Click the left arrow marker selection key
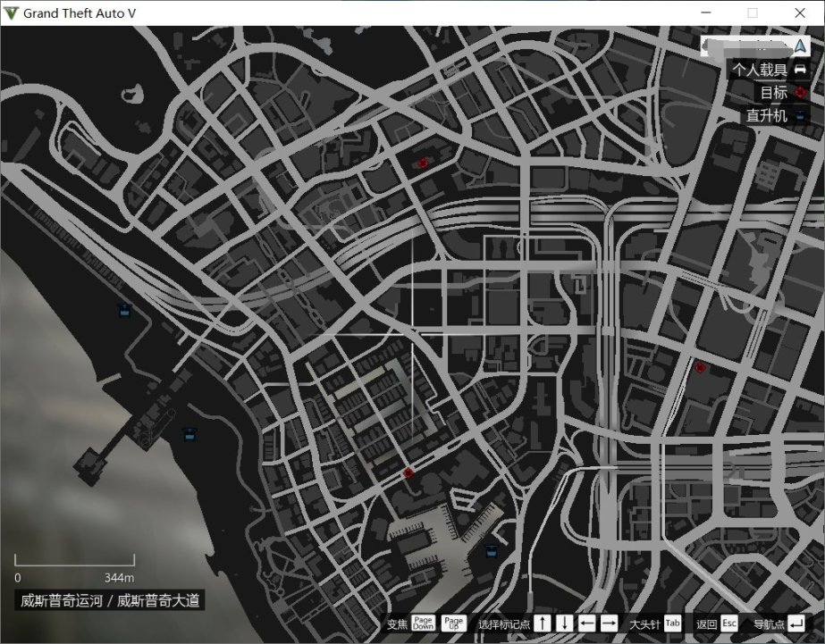825x644 pixels. coord(586,623)
